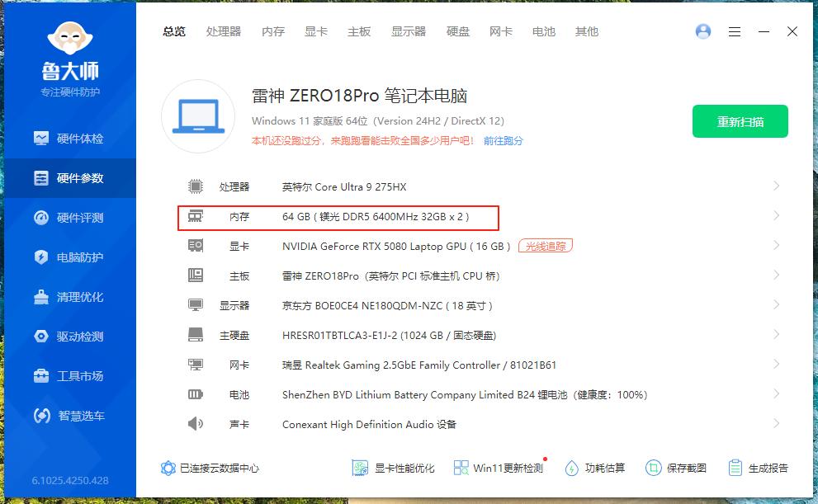818x504 pixels.
Task: Open 硬件体检 in the sidebar
Action: click(x=69, y=139)
